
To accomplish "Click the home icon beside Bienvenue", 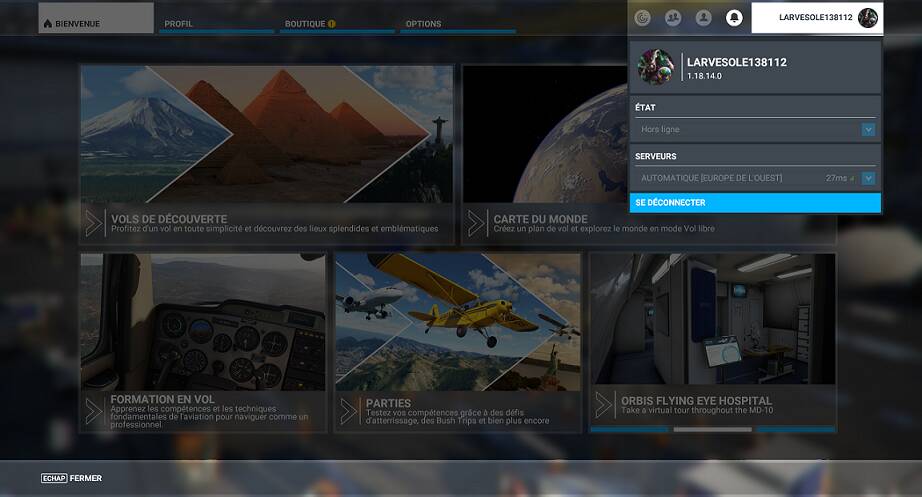I will (48, 24).
